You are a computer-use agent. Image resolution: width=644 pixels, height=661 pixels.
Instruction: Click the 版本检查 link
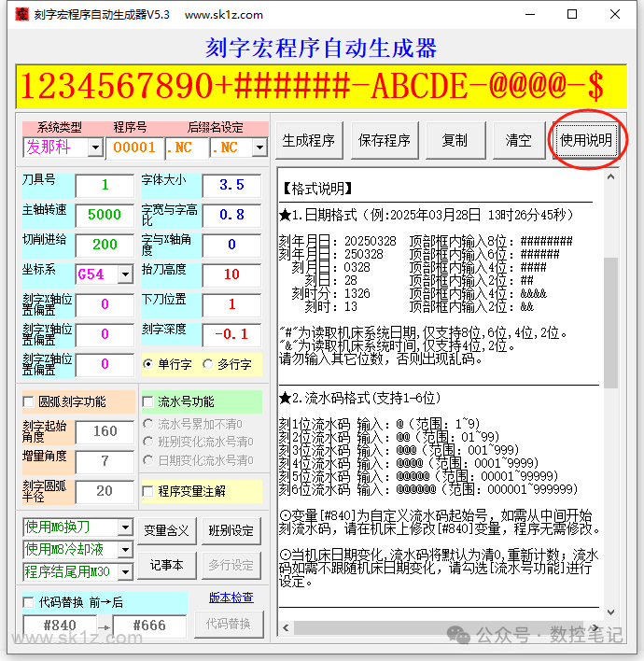231,598
